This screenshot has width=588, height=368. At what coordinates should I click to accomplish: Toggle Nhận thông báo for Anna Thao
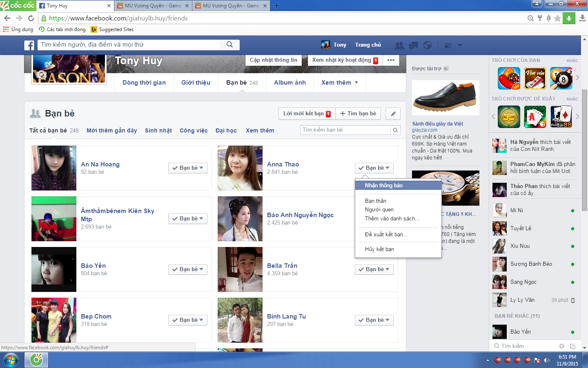(x=383, y=185)
